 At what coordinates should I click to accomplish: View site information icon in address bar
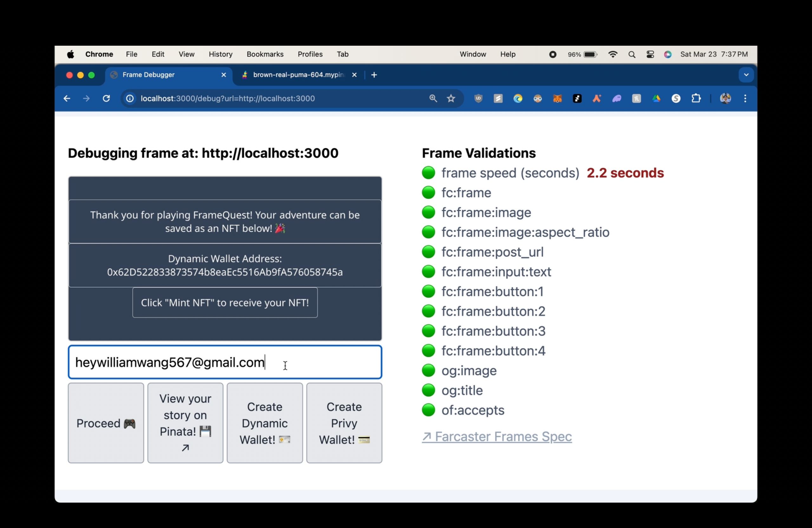tap(130, 99)
